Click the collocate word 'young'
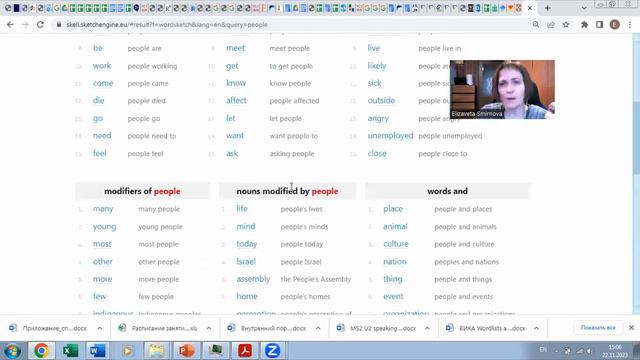 (x=104, y=227)
